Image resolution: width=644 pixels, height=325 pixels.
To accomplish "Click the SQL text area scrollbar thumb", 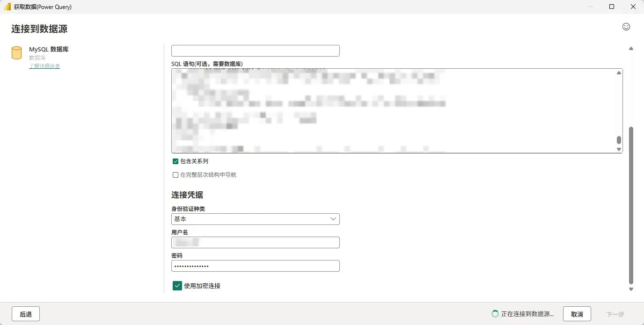I will 619,140.
